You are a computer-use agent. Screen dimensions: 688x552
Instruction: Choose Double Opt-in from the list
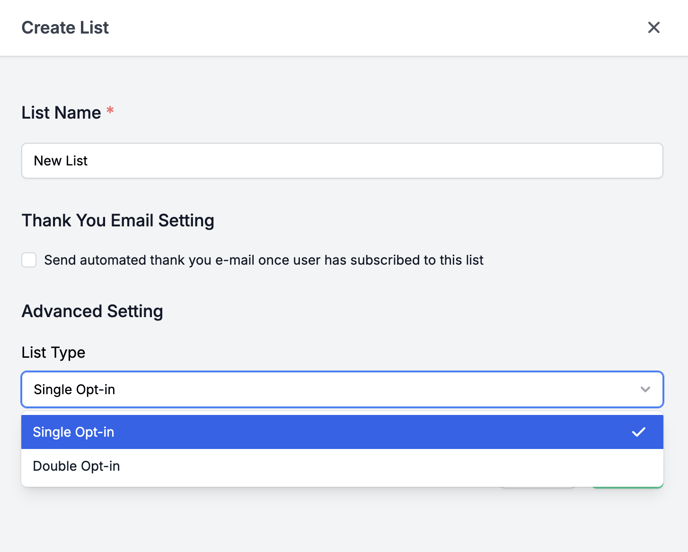tap(342, 466)
